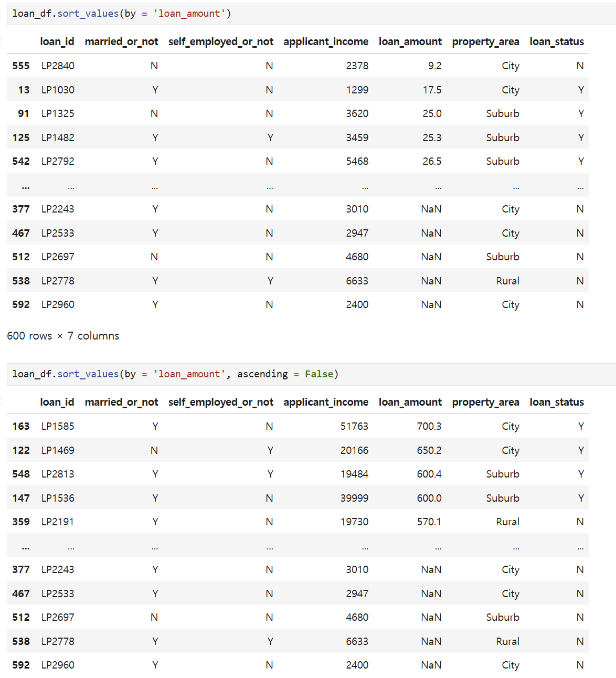Click 'applicant_income' header in first table
616x678 pixels.
tap(326, 41)
